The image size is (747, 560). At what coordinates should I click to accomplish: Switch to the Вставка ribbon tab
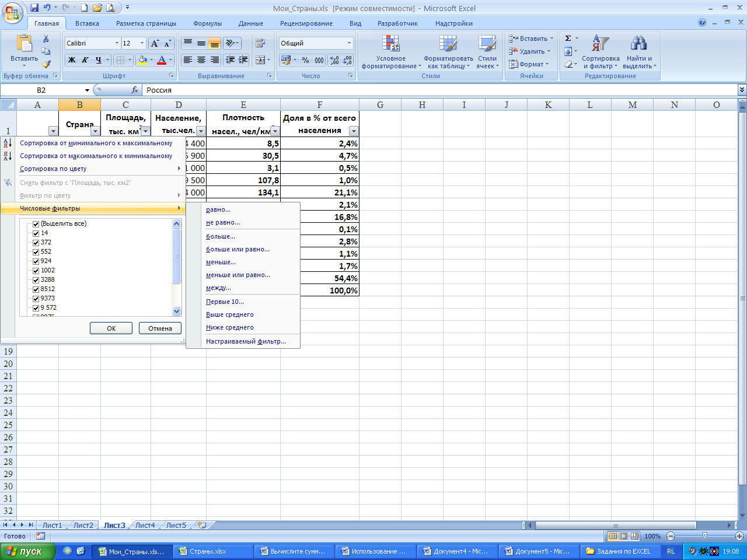87,23
